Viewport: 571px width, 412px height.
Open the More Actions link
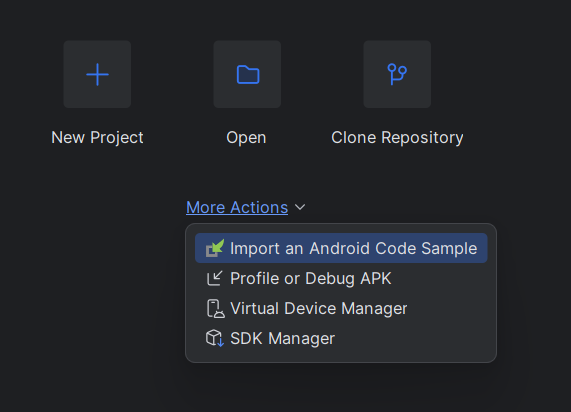[237, 207]
